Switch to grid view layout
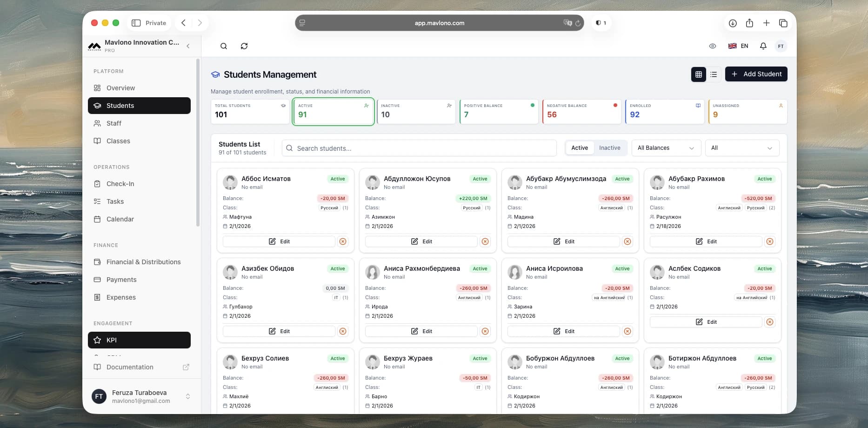The image size is (868, 428). pos(698,74)
